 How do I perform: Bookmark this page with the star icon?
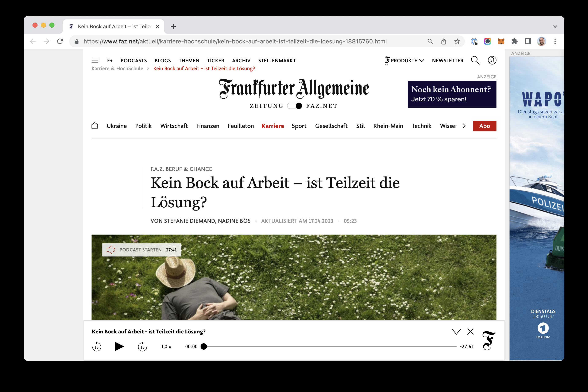(x=457, y=41)
